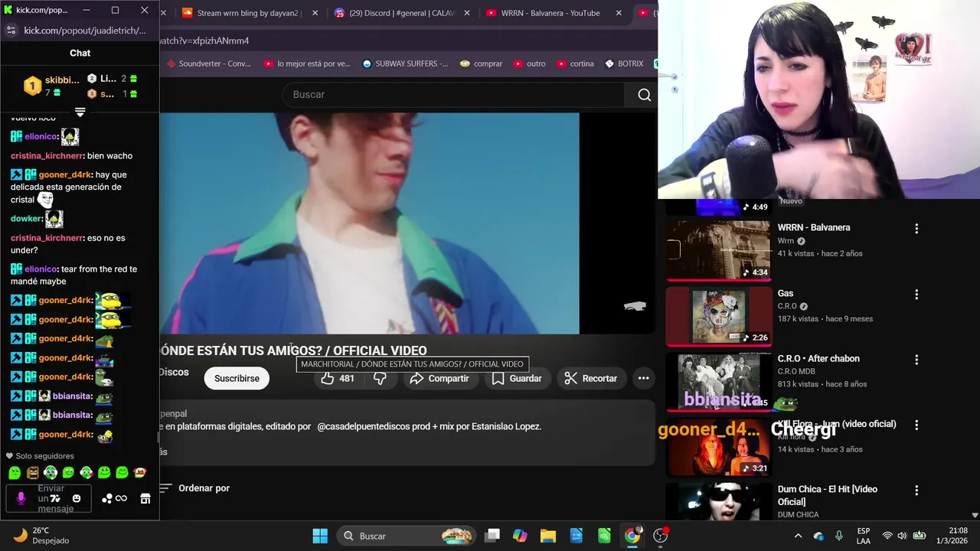Click the 7TV emote icon in chat input
The width and height of the screenshot is (980, 551).
(x=55, y=498)
